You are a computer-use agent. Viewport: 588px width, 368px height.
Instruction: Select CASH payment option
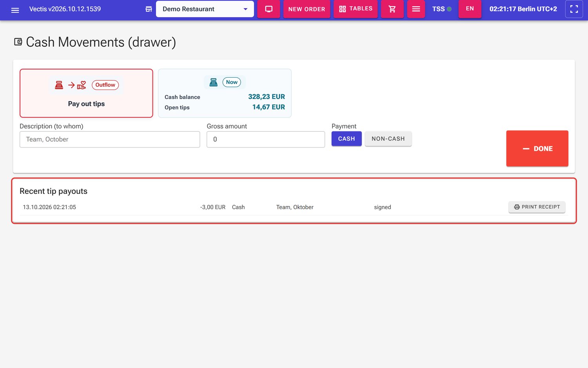pyautogui.click(x=347, y=139)
